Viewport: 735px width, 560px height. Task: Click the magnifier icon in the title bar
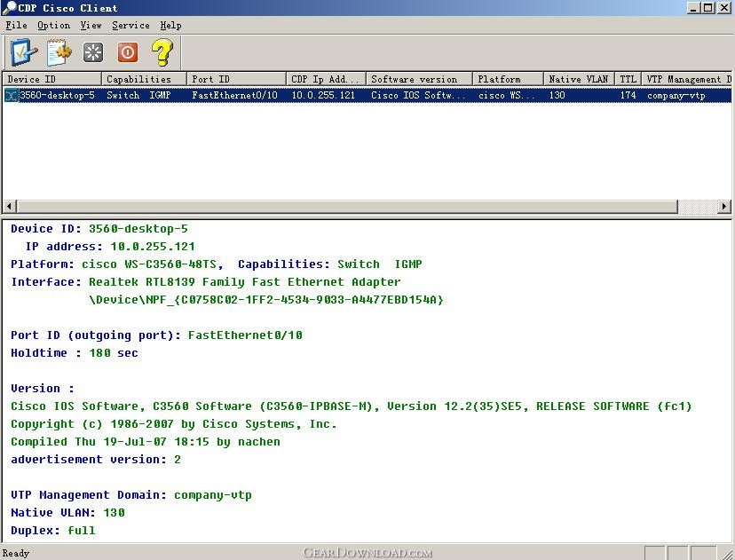pyautogui.click(x=8, y=8)
